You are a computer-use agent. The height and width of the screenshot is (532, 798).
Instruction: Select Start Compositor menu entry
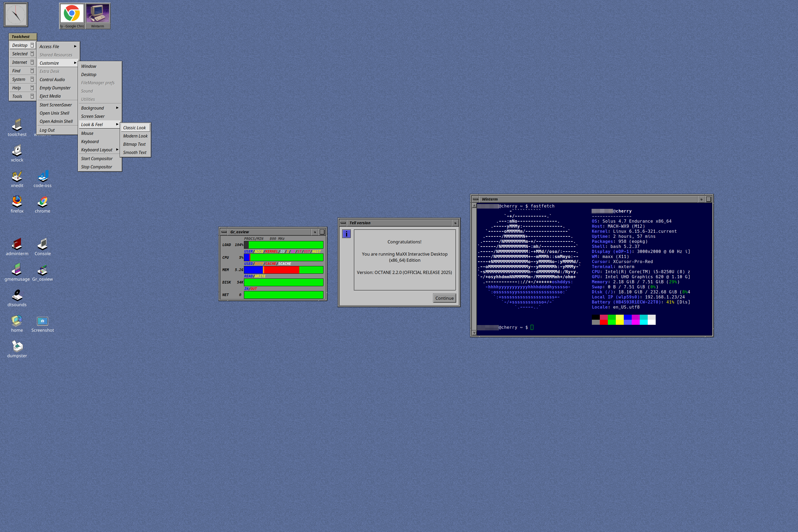pyautogui.click(x=100, y=159)
